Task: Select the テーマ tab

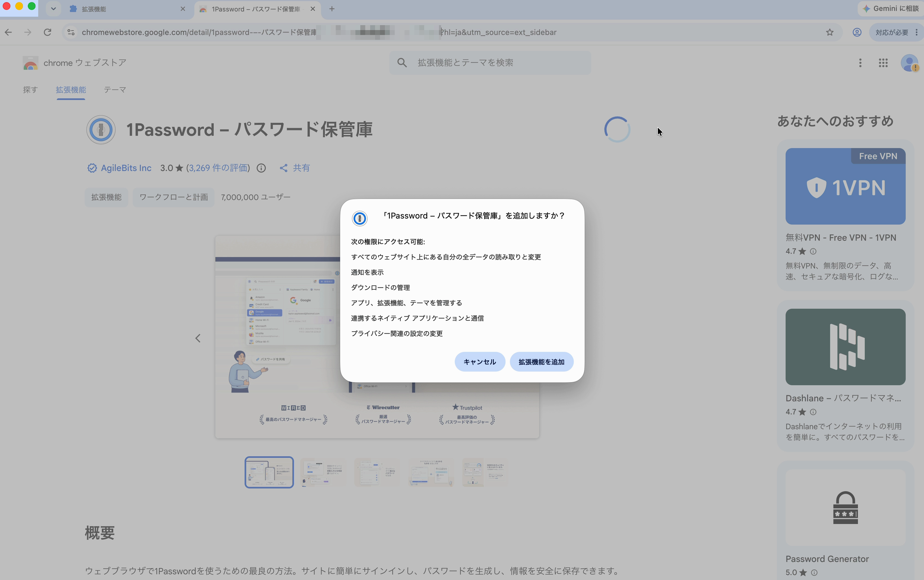Action: 115,90
